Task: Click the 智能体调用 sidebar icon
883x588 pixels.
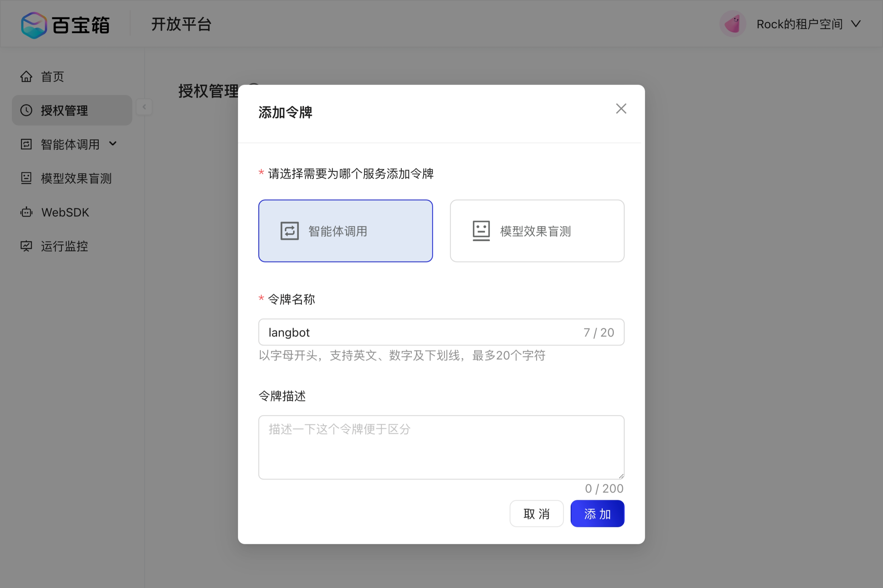Action: [26, 144]
